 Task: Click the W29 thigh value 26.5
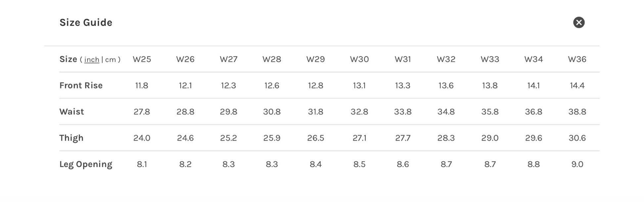click(315, 138)
